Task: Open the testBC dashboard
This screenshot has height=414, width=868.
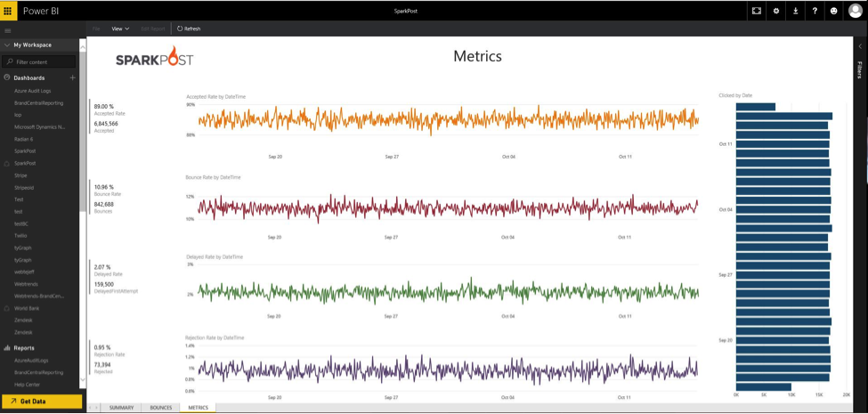Action: pos(21,223)
